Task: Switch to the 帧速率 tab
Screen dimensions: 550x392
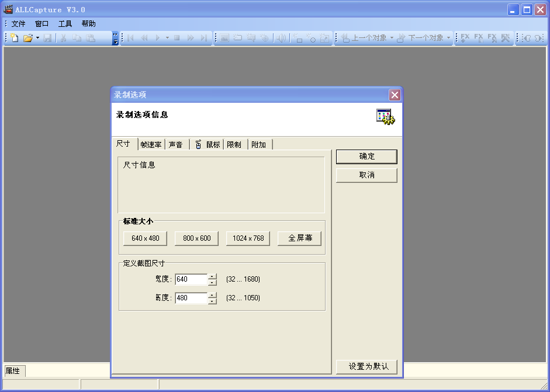Action: coord(151,145)
